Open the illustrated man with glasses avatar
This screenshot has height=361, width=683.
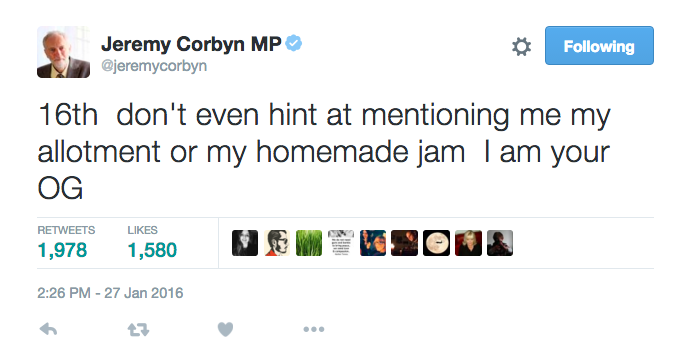(x=277, y=243)
